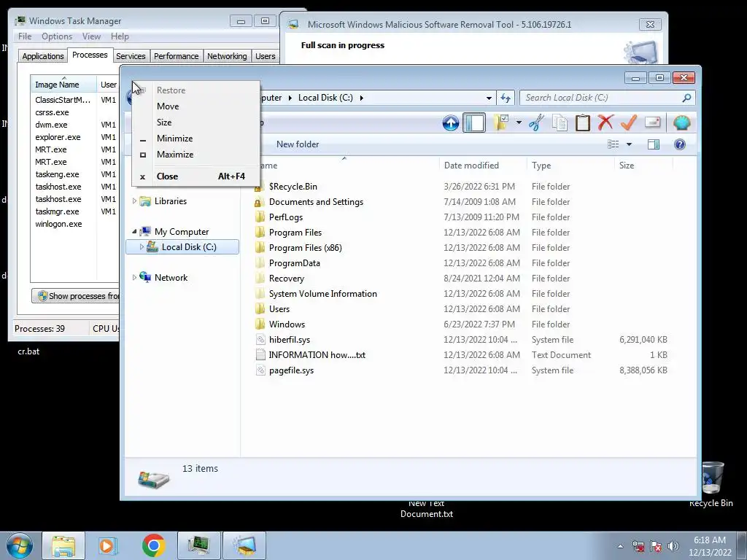Open the dropdown arrow beside folder options icon

point(519,122)
